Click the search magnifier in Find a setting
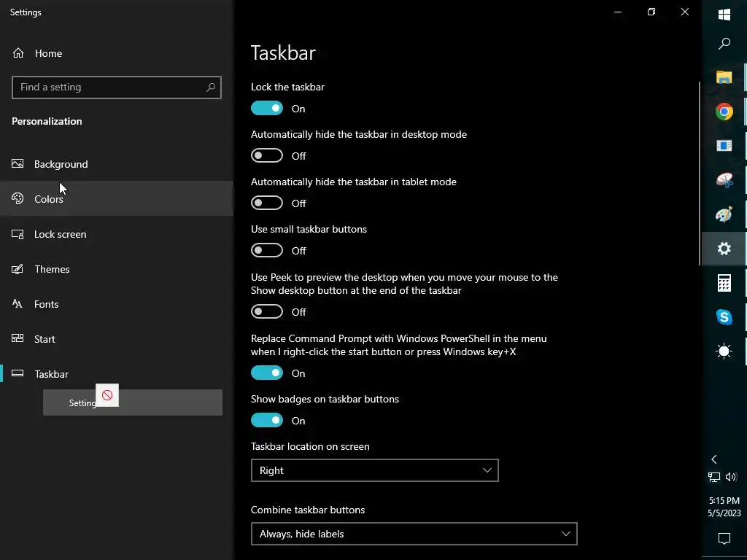This screenshot has width=747, height=560. click(211, 87)
